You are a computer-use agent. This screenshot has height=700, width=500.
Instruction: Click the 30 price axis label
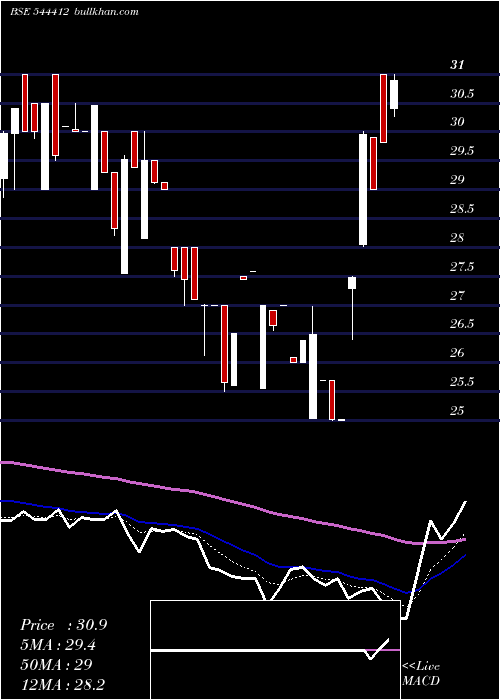click(x=457, y=122)
